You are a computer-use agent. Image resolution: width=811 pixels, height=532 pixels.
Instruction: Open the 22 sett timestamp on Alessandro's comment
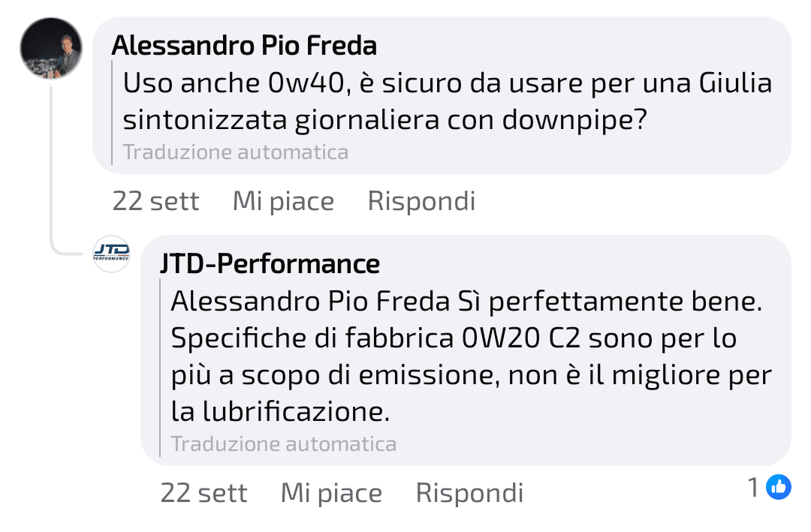[x=155, y=201]
